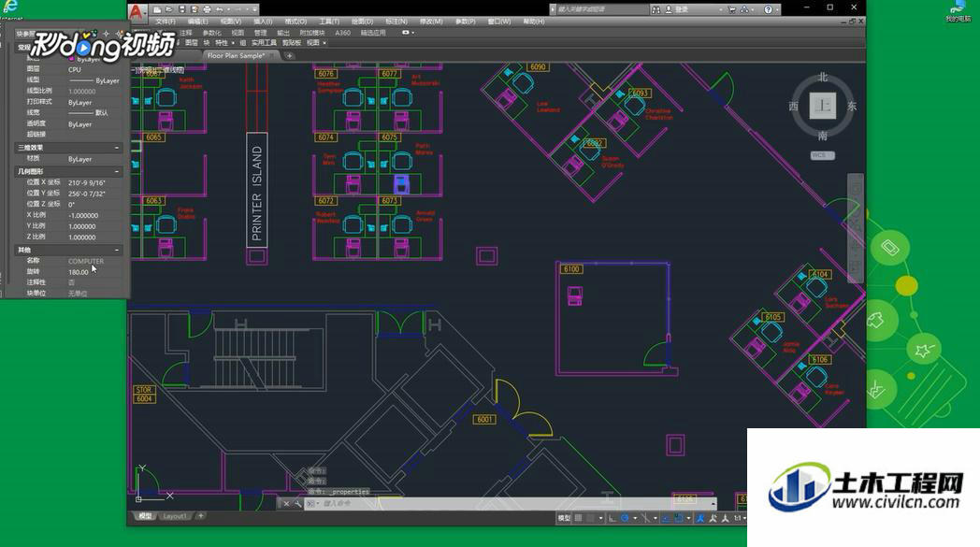Image resolution: width=980 pixels, height=547 pixels.
Task: Toggle object snap icon in status bar
Action: tap(679, 518)
